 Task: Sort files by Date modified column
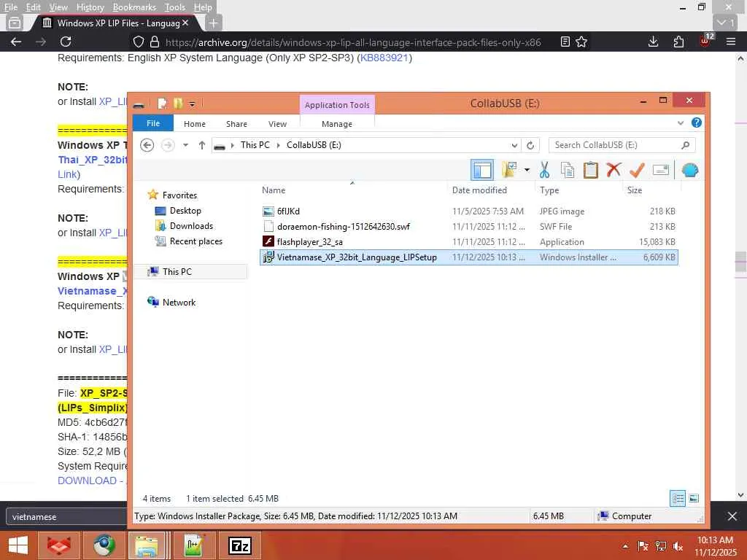[479, 190]
